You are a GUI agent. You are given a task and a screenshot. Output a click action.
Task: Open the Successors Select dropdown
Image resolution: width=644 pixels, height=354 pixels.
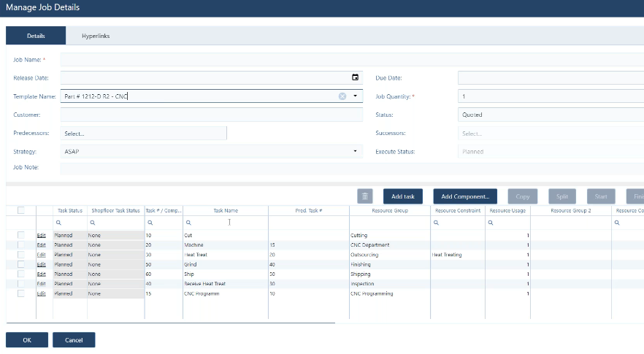click(x=551, y=133)
